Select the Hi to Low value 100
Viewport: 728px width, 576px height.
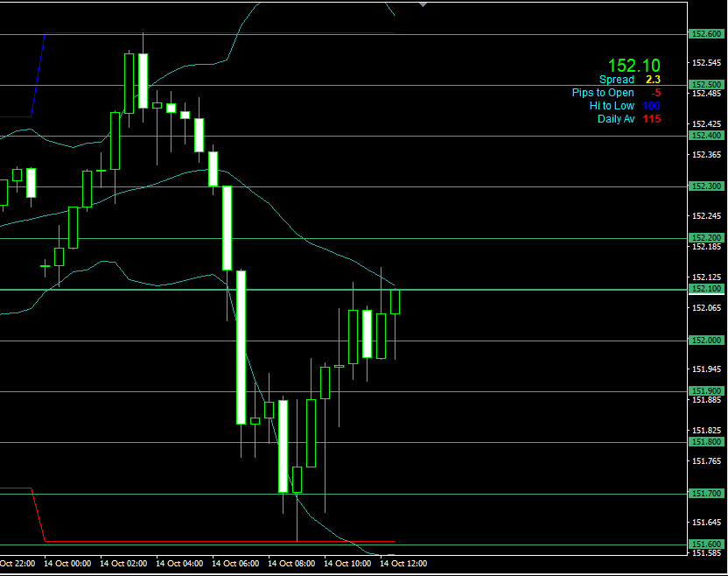coord(651,106)
